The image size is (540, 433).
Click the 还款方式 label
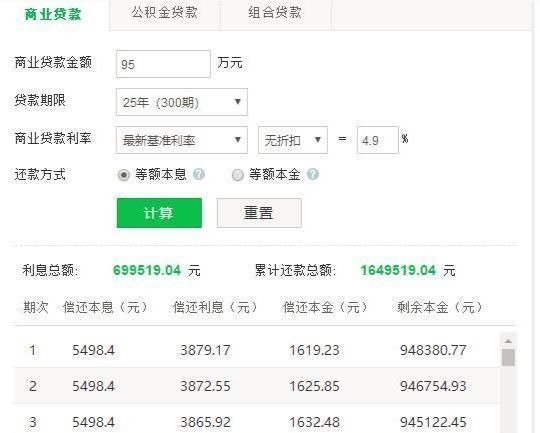(40, 174)
